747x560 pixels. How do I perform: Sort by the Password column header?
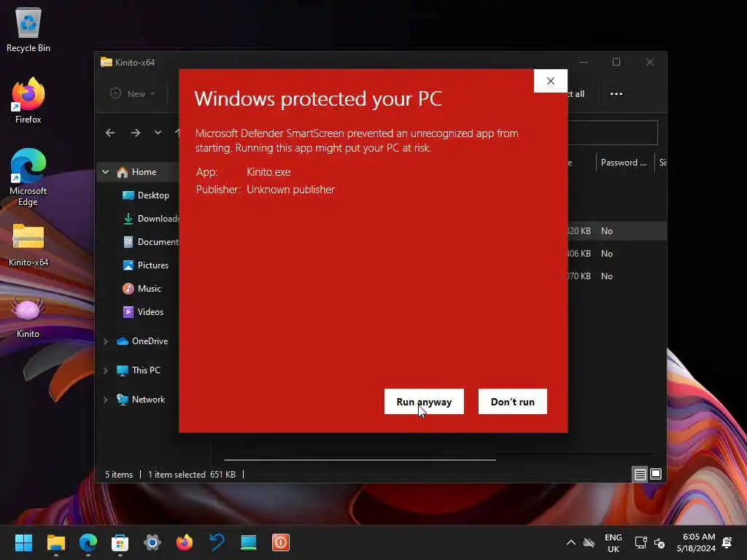[x=624, y=163]
